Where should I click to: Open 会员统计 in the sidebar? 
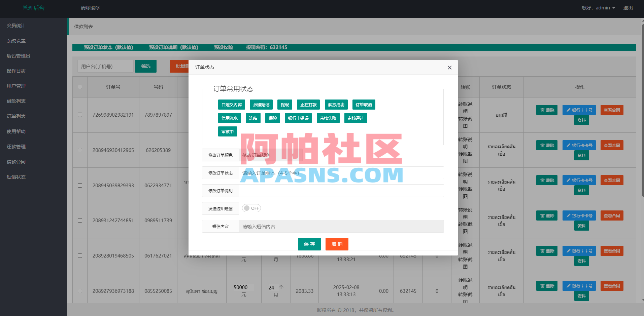coord(16,26)
